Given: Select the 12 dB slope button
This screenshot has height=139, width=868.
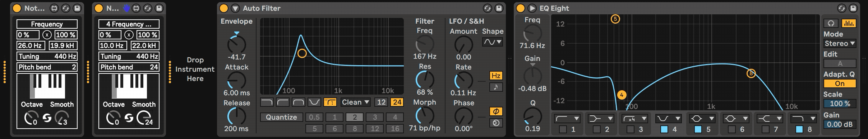Looking at the screenshot, I should pos(381,102).
